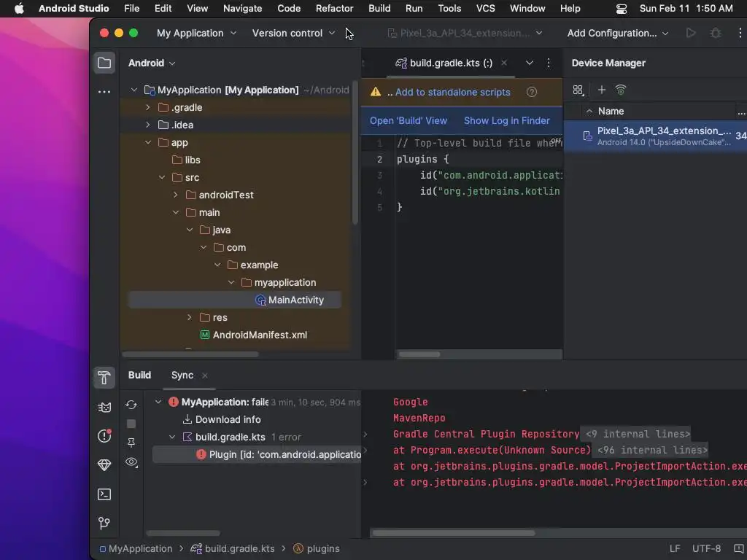This screenshot has width=747, height=560.
Task: Collapse the build.gradle.kts node in Build tree
Action: (172, 437)
